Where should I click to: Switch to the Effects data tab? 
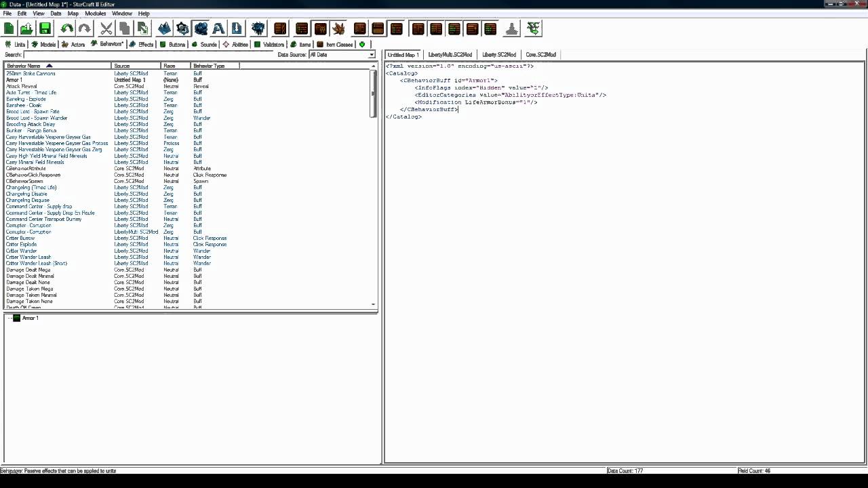click(141, 45)
